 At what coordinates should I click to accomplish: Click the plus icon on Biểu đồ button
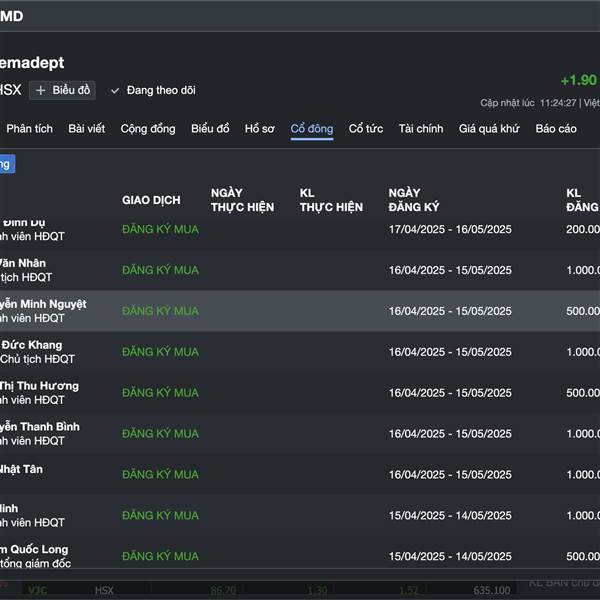point(41,90)
